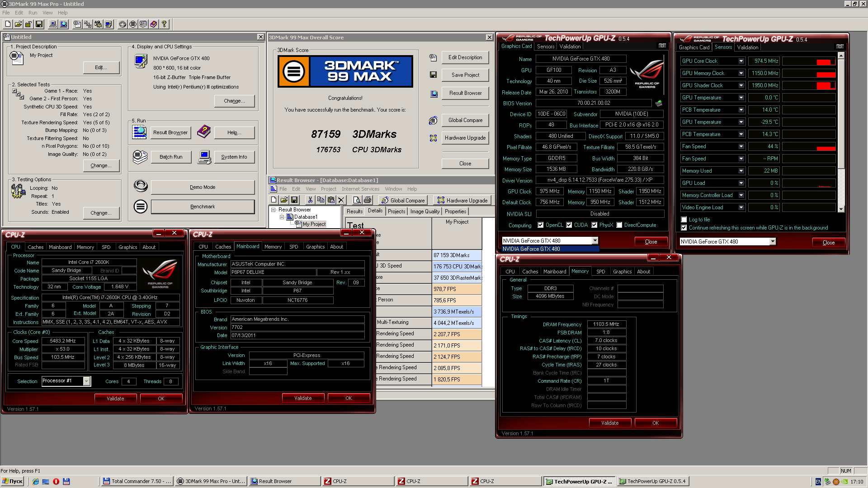This screenshot has height=488, width=868.
Task: Open the GPU Load sensor dropdown
Action: tap(741, 183)
